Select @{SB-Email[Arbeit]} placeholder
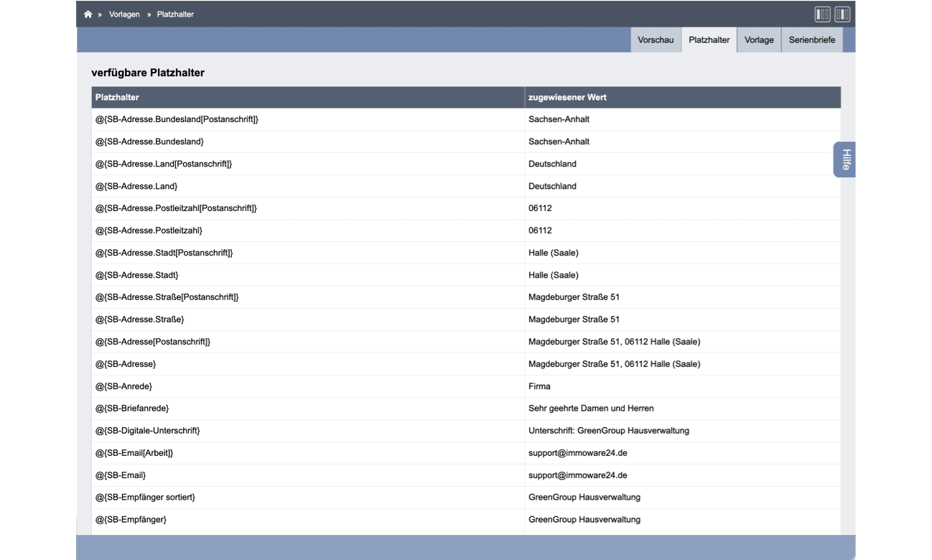 coord(134,453)
